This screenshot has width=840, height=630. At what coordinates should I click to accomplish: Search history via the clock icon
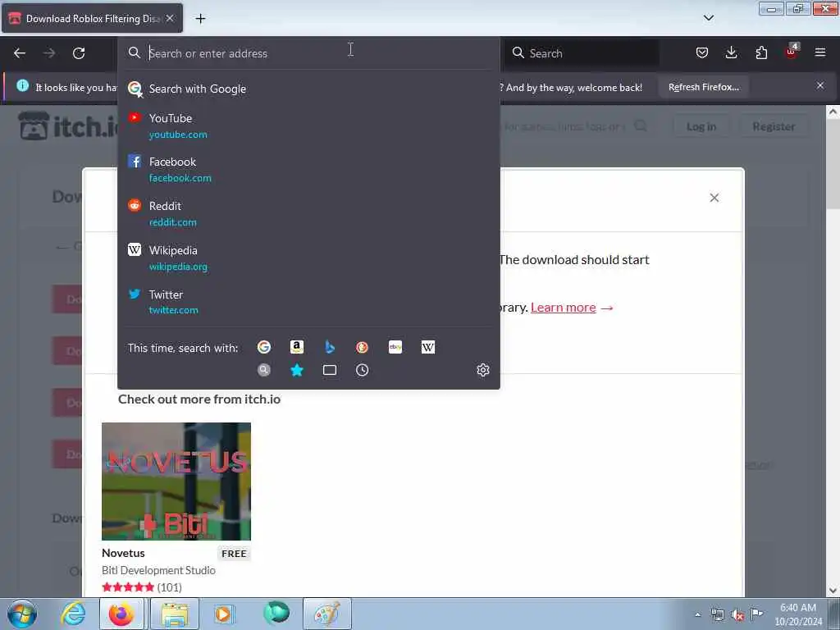(x=362, y=370)
